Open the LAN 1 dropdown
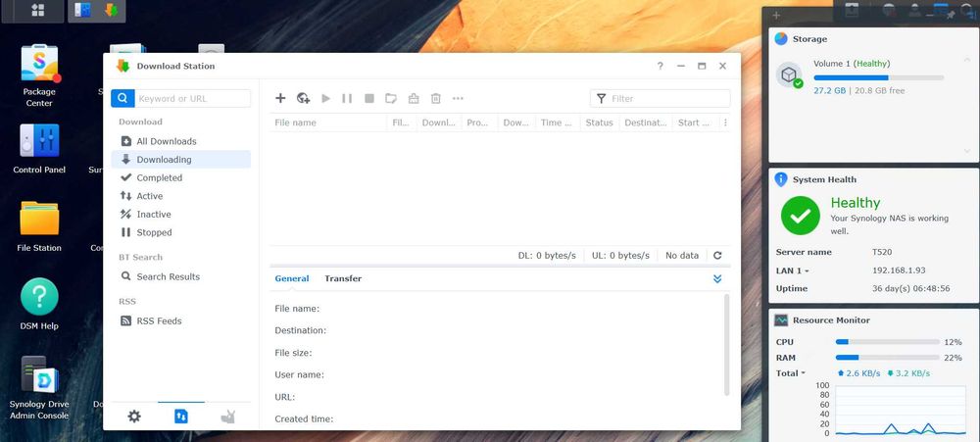980x442 pixels. point(793,270)
